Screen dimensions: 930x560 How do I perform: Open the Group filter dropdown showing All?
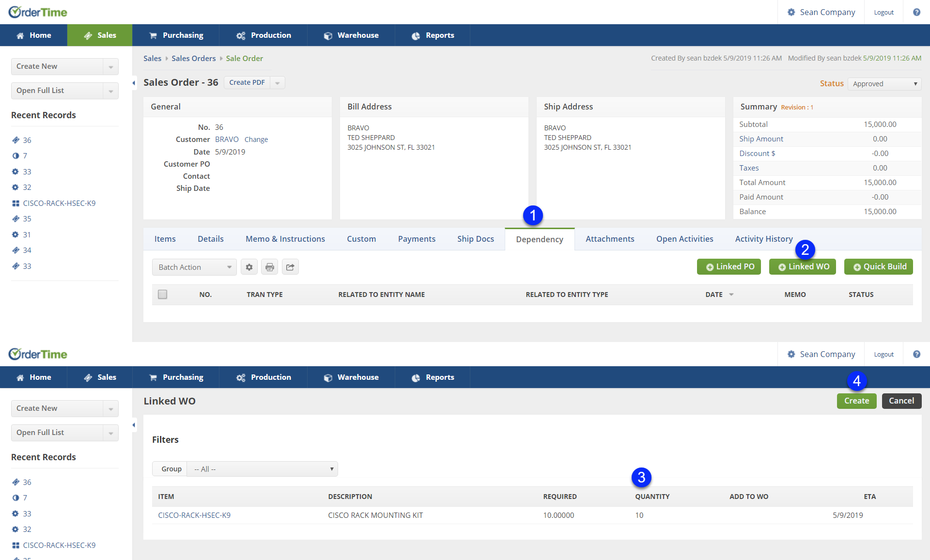tap(262, 469)
